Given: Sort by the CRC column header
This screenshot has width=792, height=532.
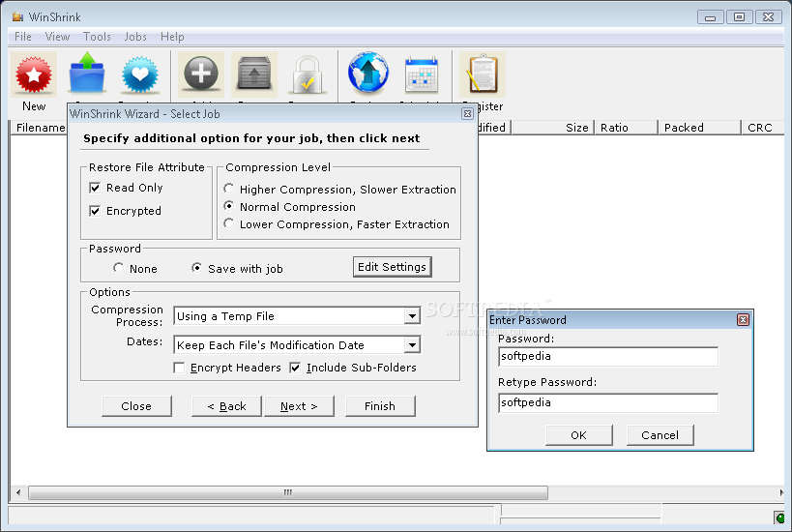Looking at the screenshot, I should pos(762,128).
